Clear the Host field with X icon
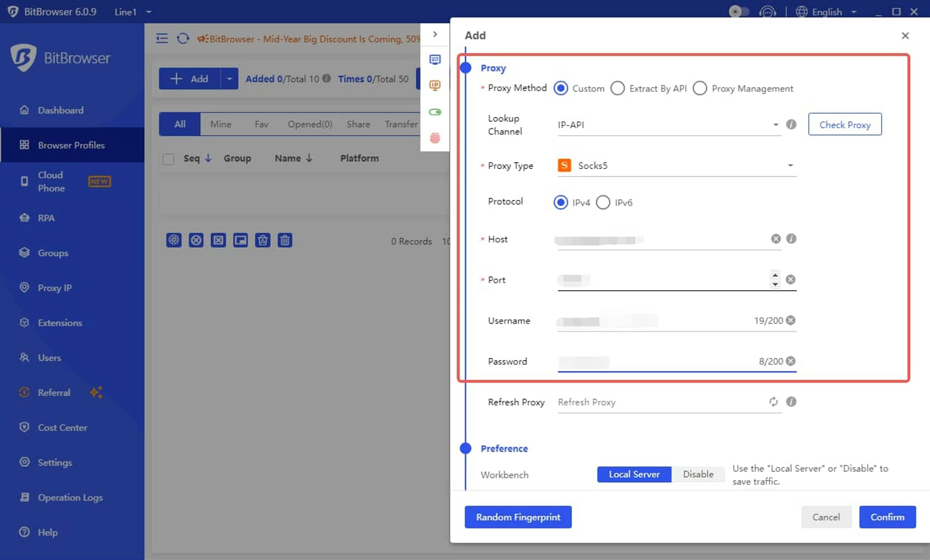Screen dimensions: 930x560 coord(776,239)
